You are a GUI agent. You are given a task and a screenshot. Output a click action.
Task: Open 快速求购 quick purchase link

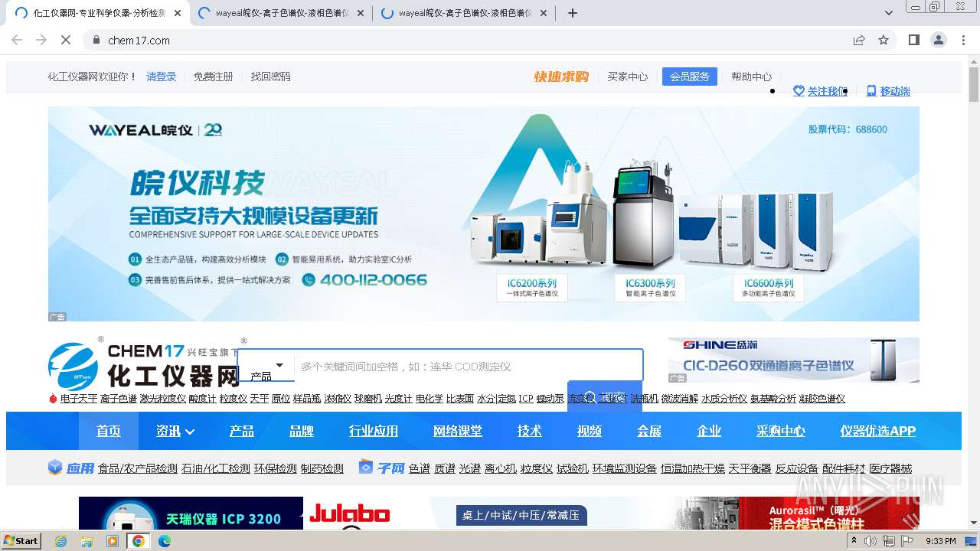point(561,77)
